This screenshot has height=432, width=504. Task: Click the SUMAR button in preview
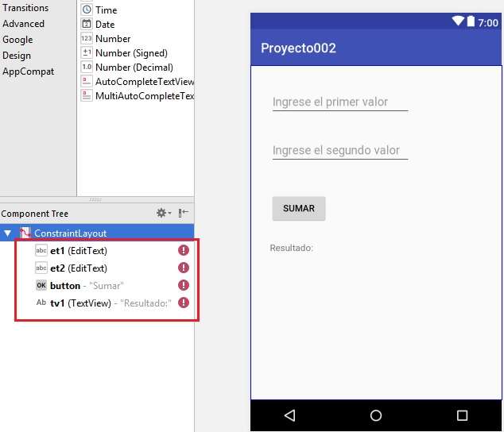pos(299,209)
